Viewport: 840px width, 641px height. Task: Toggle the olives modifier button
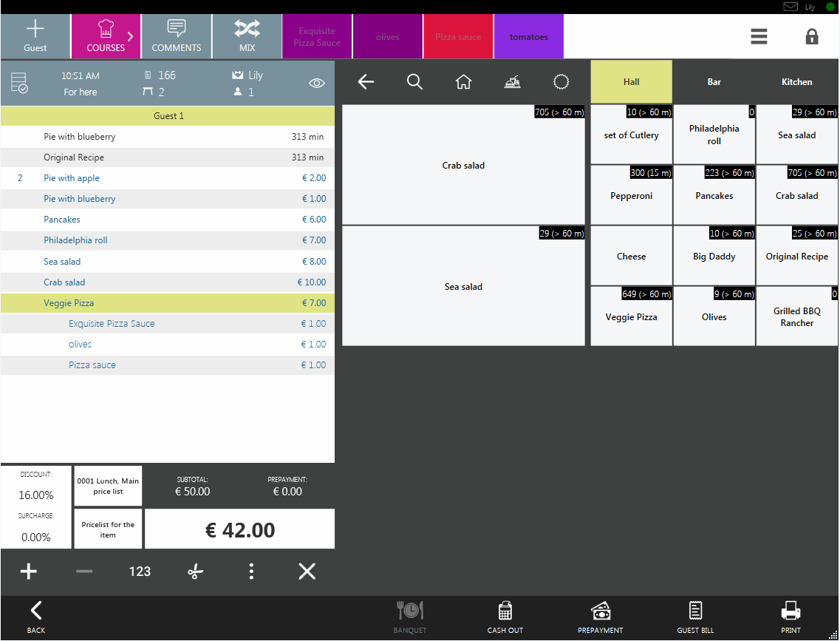[x=387, y=37]
